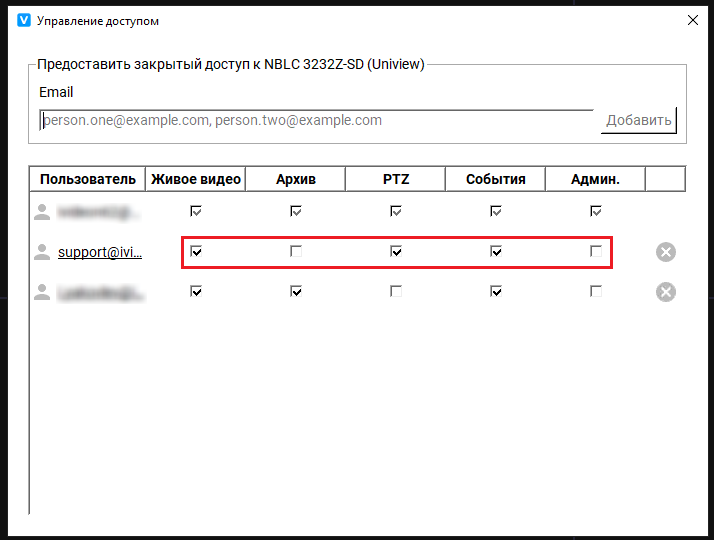Toggle События checkbox in last user row
Viewport: 714px width, 540px height.
click(496, 291)
